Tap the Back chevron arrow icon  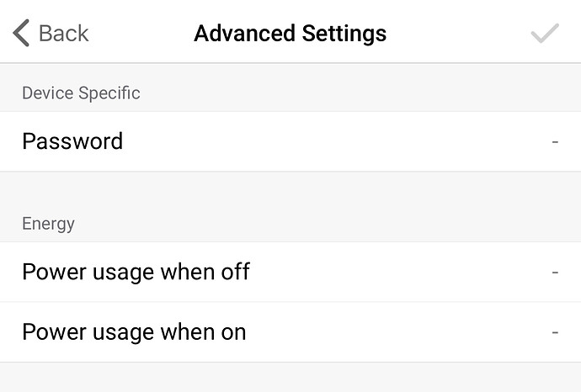click(x=21, y=34)
